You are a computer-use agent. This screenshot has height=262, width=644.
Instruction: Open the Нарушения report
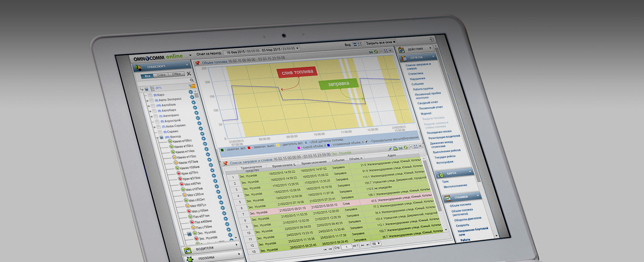pyautogui.click(x=418, y=79)
